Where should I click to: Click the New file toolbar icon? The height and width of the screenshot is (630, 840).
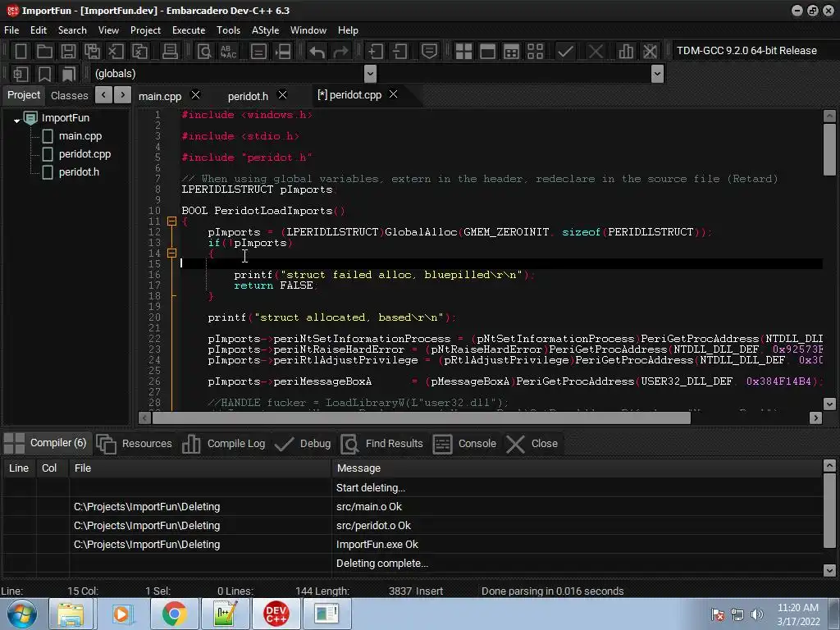(x=21, y=51)
